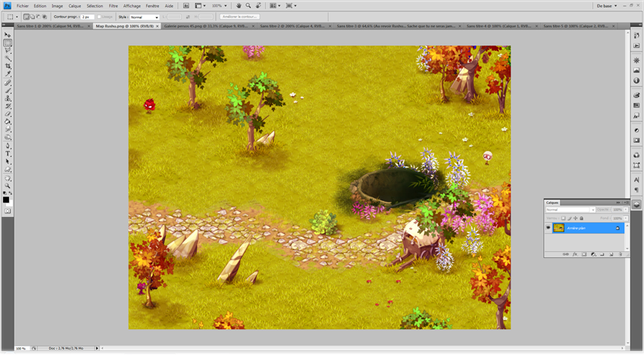Click the black foreground color swatch
Viewport: 644px width, 355px height.
[x=6, y=199]
